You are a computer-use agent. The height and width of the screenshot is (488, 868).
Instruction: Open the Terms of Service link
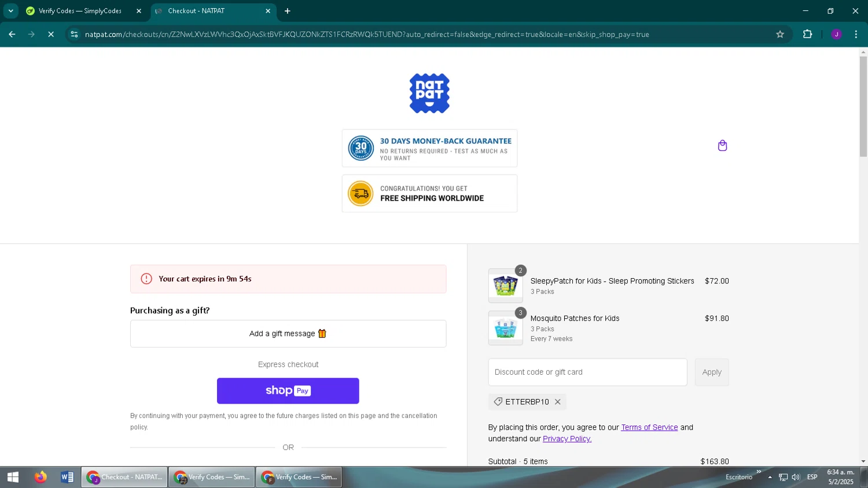click(x=649, y=427)
